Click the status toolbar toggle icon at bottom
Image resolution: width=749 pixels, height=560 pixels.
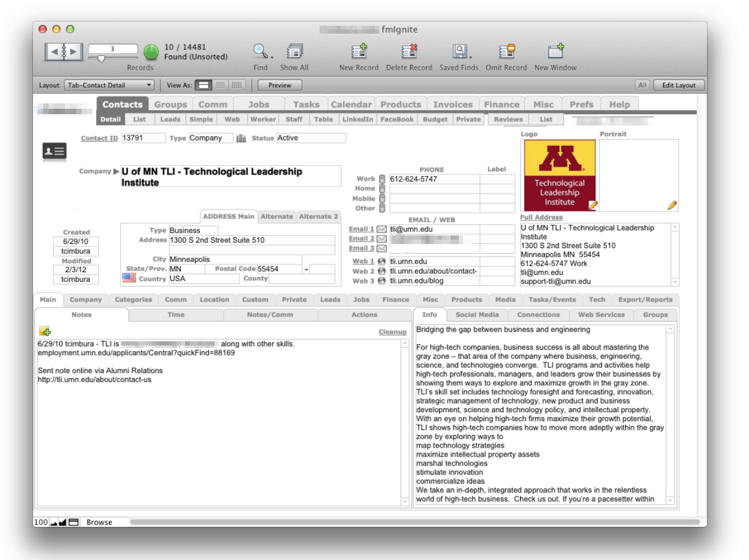73,522
